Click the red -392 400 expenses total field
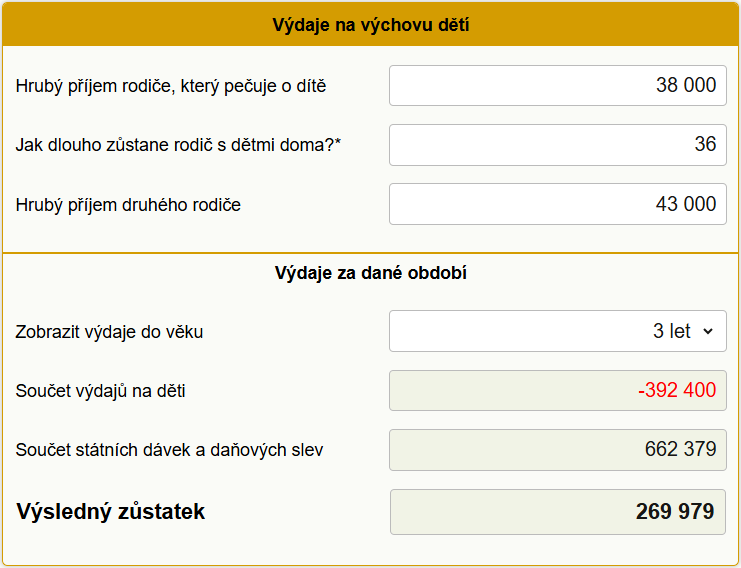Viewport: 741px width, 568px height. point(557,390)
